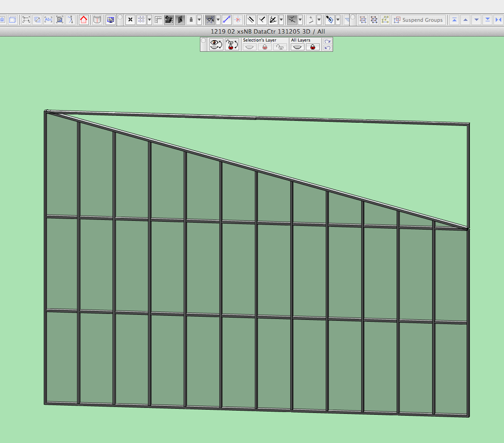Activate the Snap to Object tool
Screen dimensions: 504x443
point(210,20)
